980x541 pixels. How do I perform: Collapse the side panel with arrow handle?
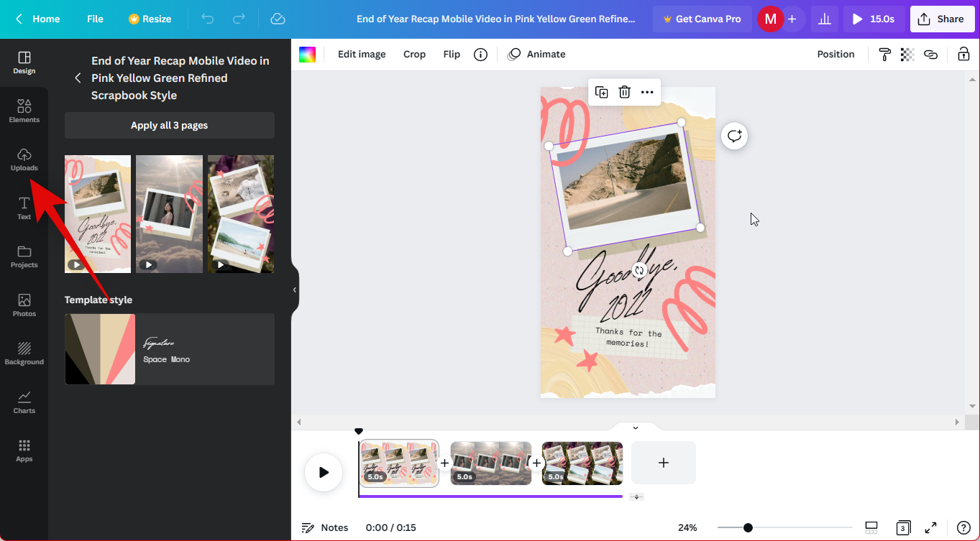(x=295, y=290)
